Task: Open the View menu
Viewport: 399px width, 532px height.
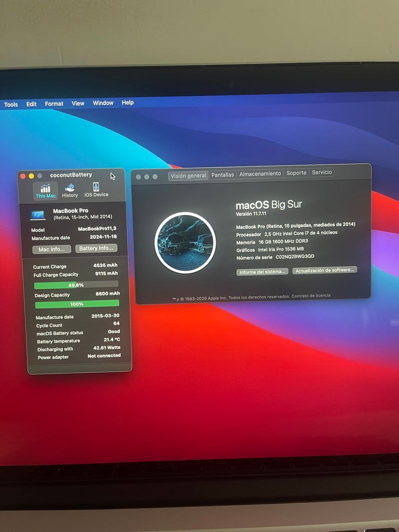Action: [x=78, y=104]
